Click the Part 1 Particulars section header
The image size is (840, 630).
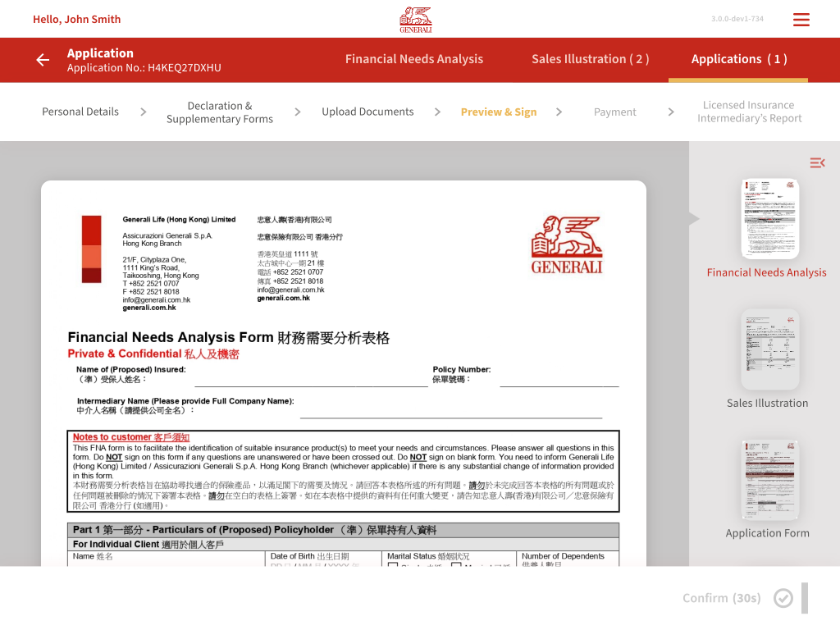[x=343, y=530]
